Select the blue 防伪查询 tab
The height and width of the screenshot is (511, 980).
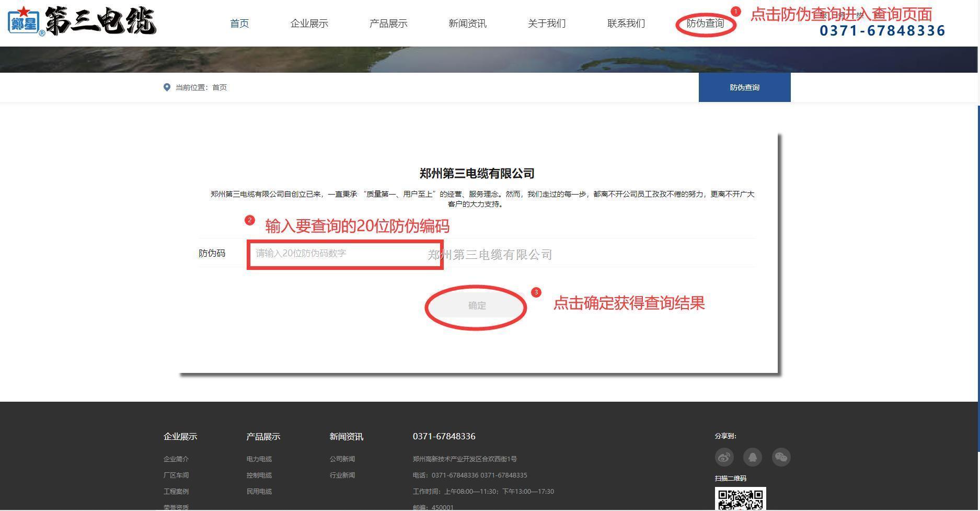744,87
